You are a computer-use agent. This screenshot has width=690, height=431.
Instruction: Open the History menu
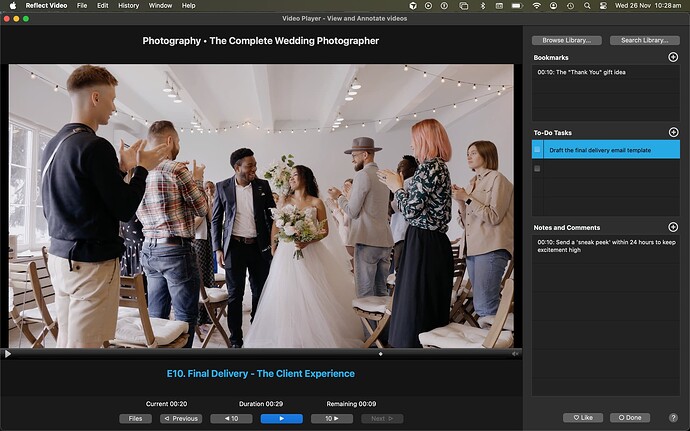click(x=128, y=6)
